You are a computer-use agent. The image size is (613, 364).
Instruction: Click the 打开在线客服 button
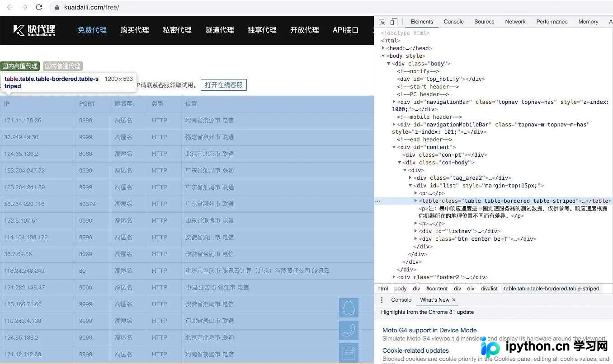click(x=224, y=85)
